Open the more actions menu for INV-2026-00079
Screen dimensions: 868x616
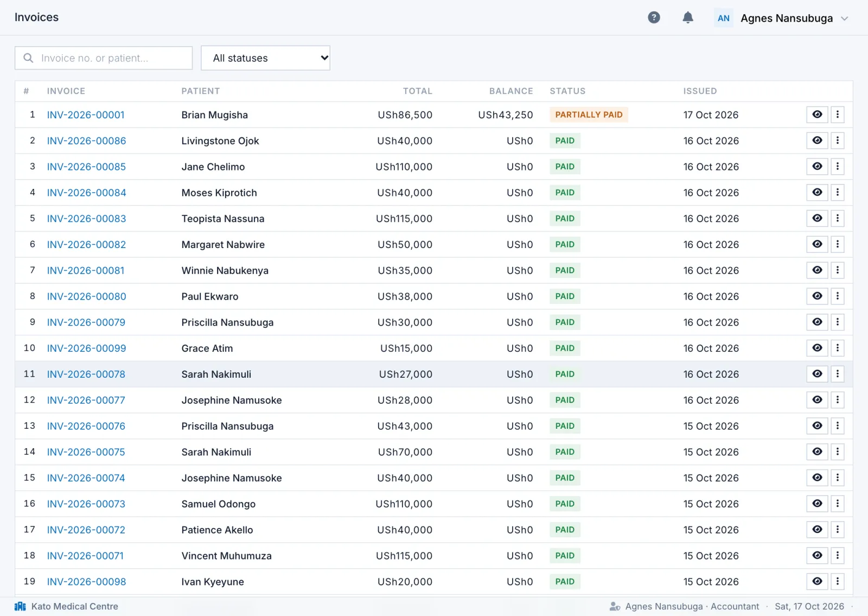pyautogui.click(x=838, y=322)
